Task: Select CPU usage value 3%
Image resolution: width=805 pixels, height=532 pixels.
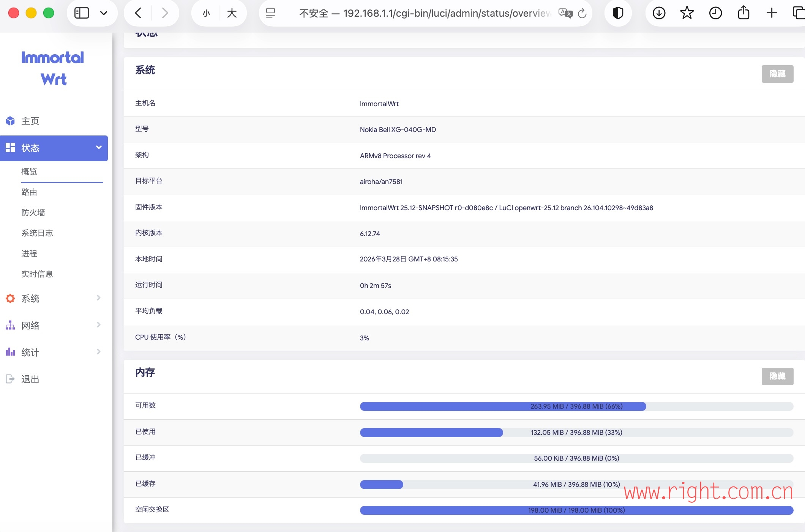Action: [364, 338]
